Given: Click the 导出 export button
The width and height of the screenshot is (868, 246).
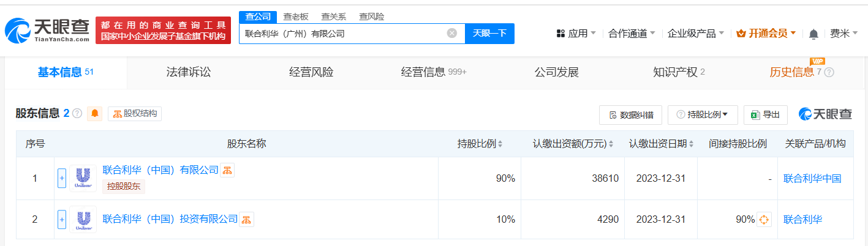Looking at the screenshot, I should 765,114.
